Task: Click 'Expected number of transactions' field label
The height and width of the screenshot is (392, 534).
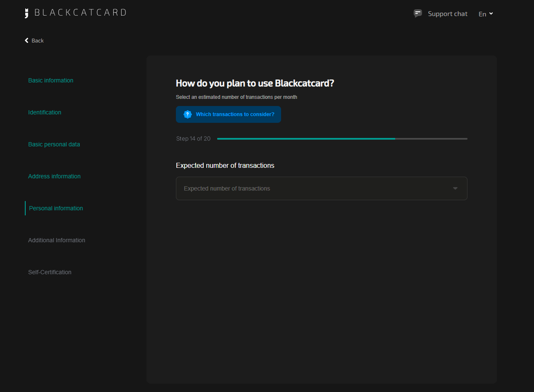Action: [x=225, y=166]
